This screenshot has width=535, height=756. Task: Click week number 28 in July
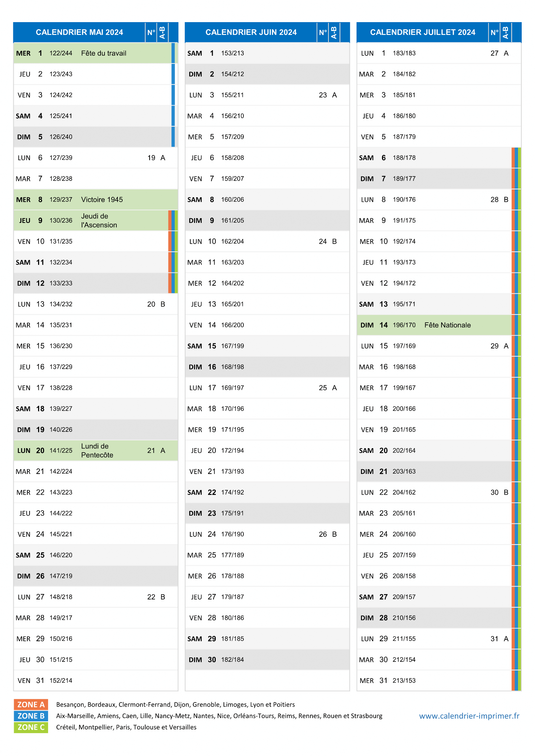click(x=494, y=200)
